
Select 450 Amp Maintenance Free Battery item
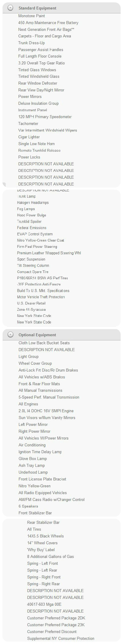point(48,23)
